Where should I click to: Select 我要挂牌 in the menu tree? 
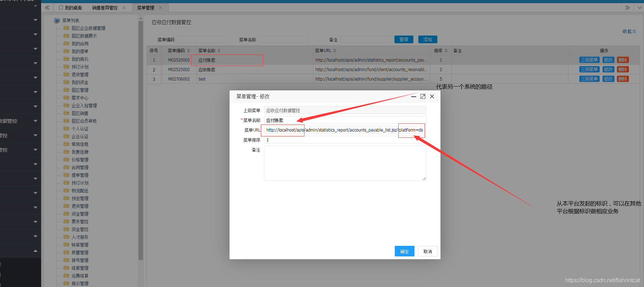pyautogui.click(x=80, y=152)
